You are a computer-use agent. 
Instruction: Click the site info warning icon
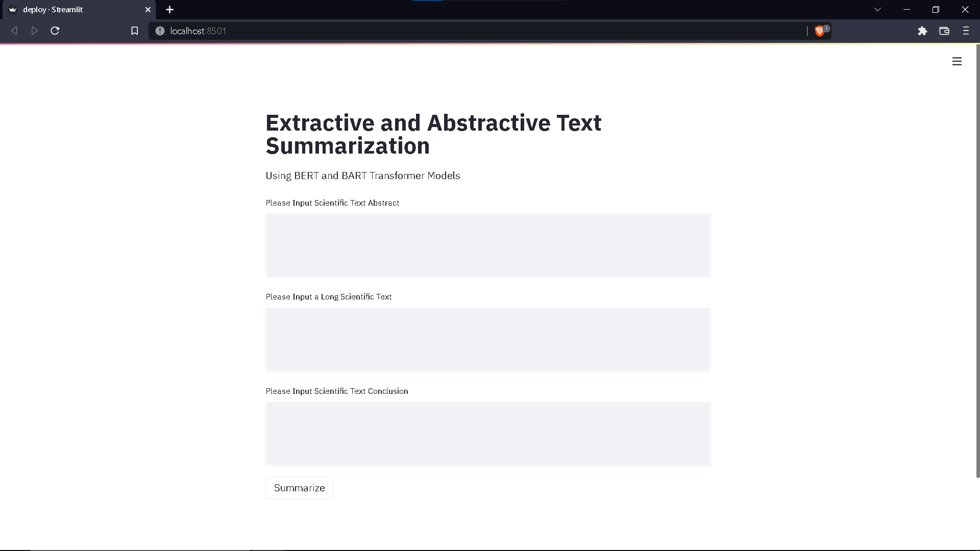pyautogui.click(x=160, y=31)
